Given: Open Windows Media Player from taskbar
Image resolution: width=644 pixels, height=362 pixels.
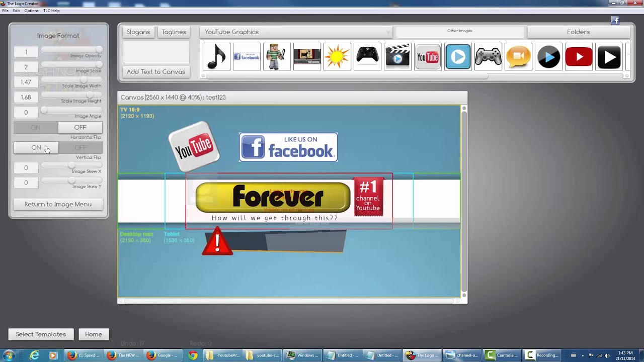Looking at the screenshot, I should [x=53, y=355].
